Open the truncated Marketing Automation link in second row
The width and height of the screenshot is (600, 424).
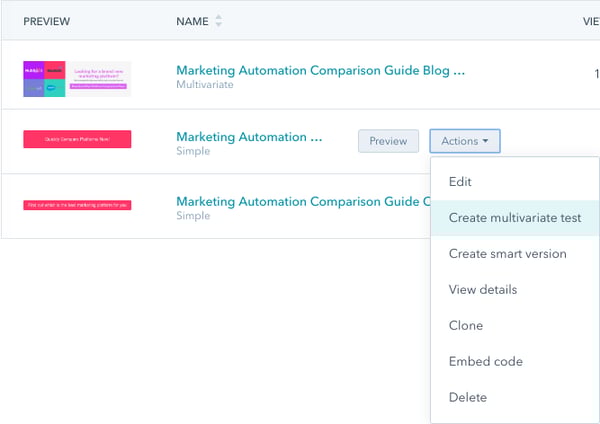tap(249, 136)
